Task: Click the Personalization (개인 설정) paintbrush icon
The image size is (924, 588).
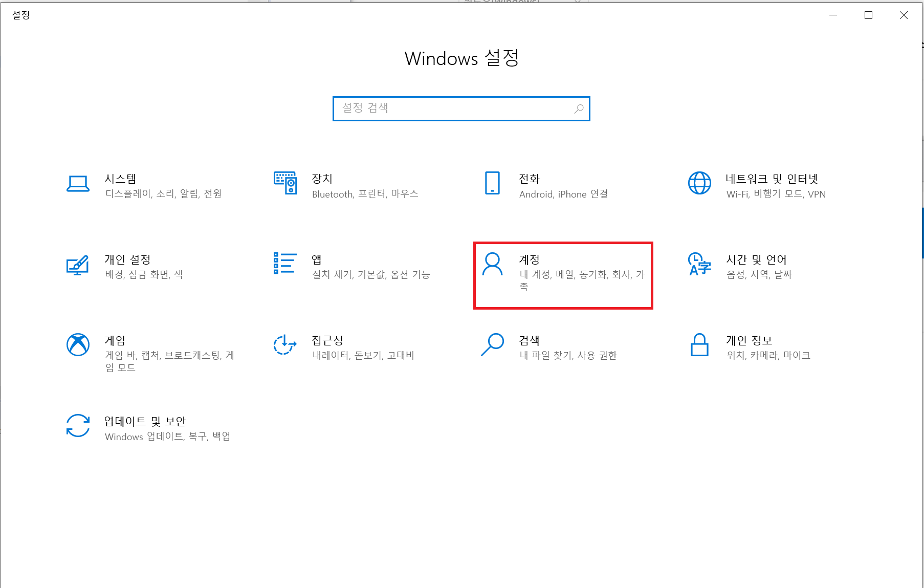Action: (x=78, y=265)
